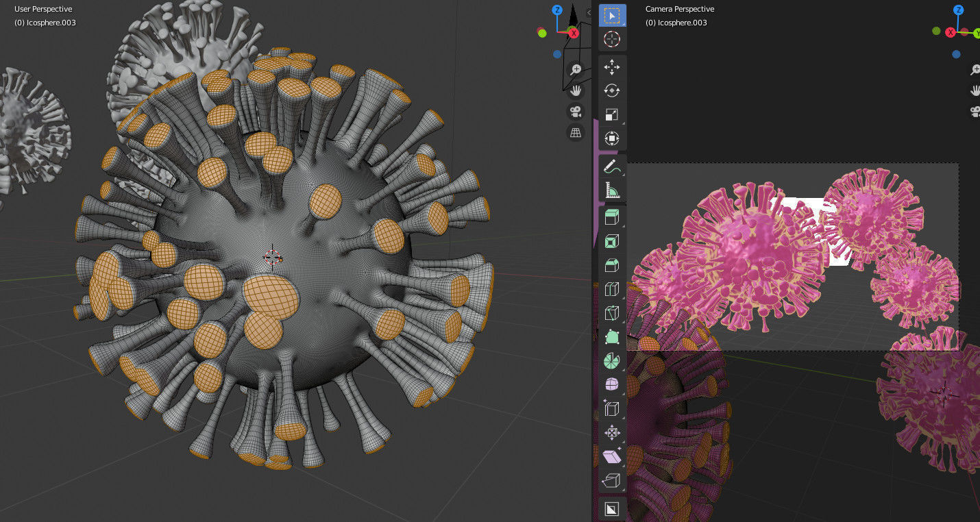Viewport: 980px width, 522px height.
Task: Choose the Inset Faces tool
Action: click(612, 242)
